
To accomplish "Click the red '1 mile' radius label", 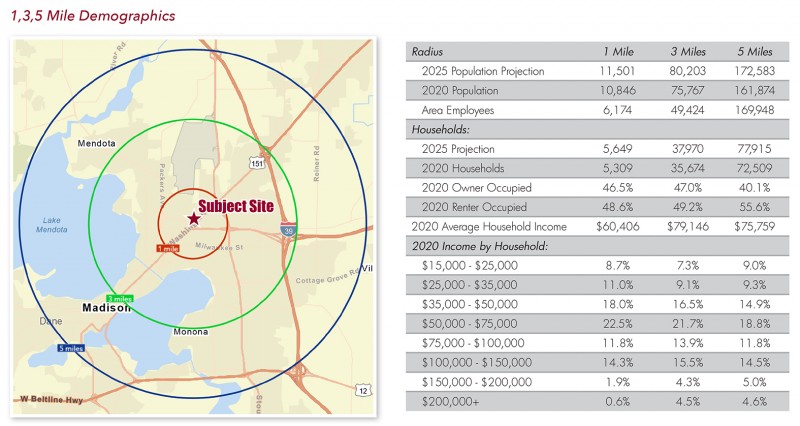I will coord(167,248).
